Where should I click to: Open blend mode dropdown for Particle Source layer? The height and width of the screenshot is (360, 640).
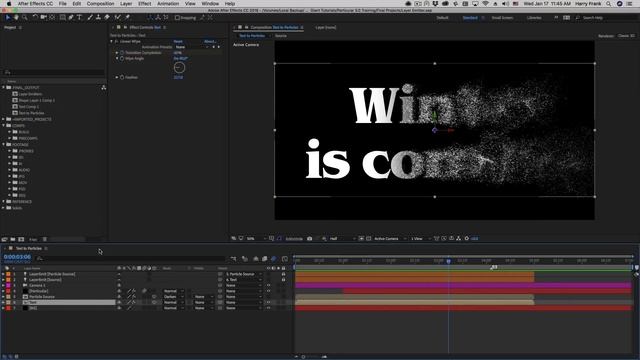[173, 297]
